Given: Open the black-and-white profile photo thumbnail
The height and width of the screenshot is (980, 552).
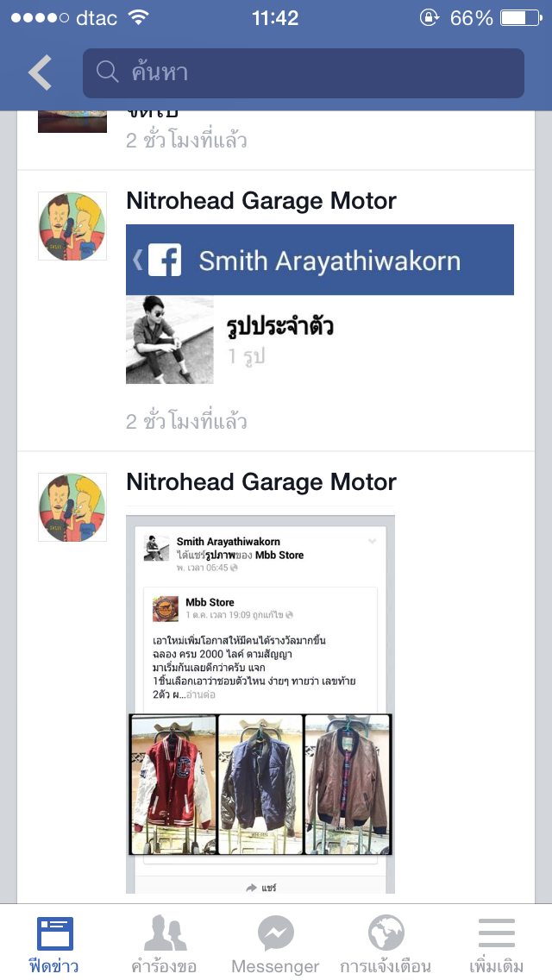Looking at the screenshot, I should click(x=170, y=340).
